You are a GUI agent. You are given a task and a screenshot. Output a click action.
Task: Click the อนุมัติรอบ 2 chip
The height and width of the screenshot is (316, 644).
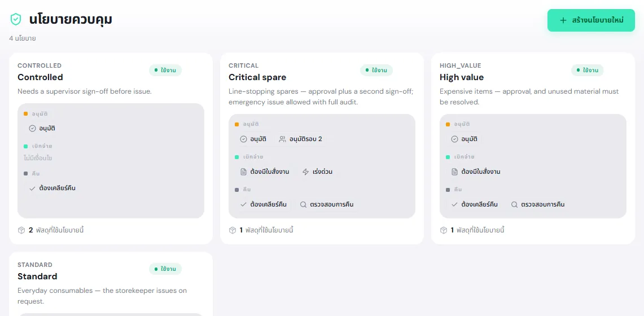[x=300, y=139]
